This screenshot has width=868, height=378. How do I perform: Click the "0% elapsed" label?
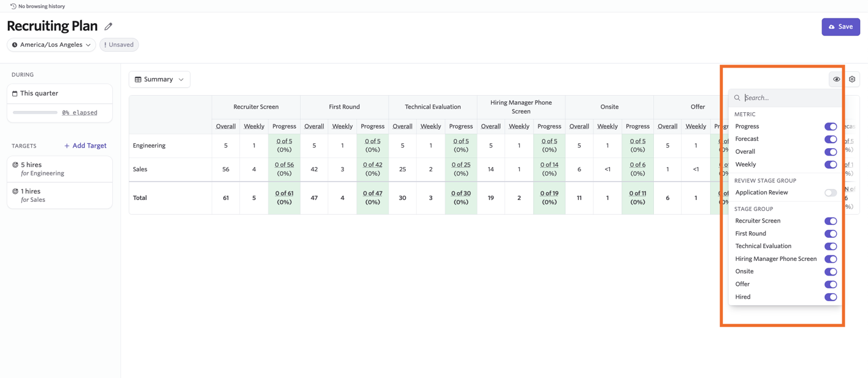pyautogui.click(x=80, y=113)
